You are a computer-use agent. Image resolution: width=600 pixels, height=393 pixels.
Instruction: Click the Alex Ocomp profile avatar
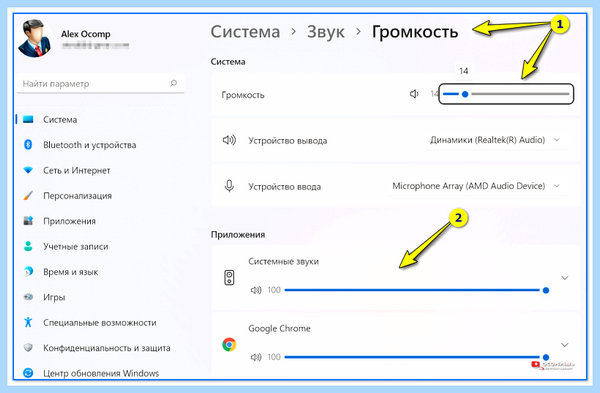(35, 38)
